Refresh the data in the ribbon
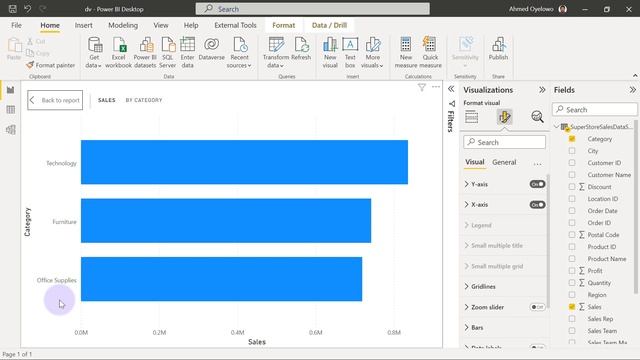The height and width of the screenshot is (360, 640). [301, 49]
